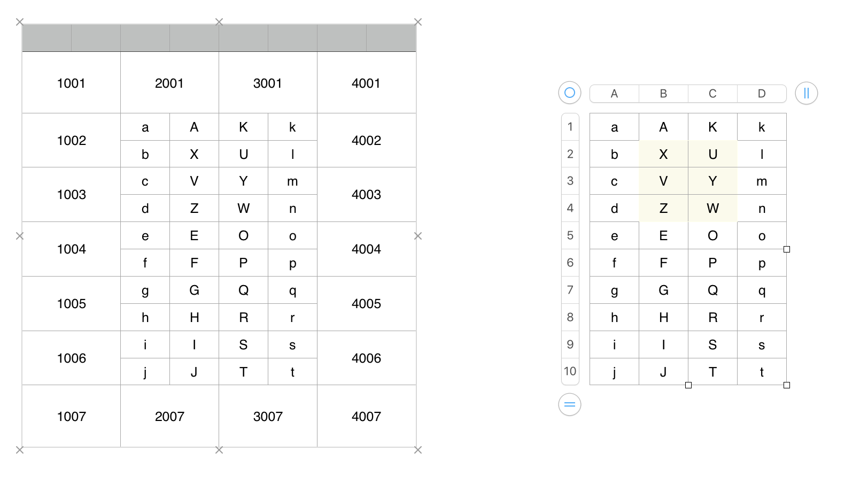Screen dimensions: 868x490
Task: Select column A header tab
Action: pyautogui.click(x=614, y=94)
